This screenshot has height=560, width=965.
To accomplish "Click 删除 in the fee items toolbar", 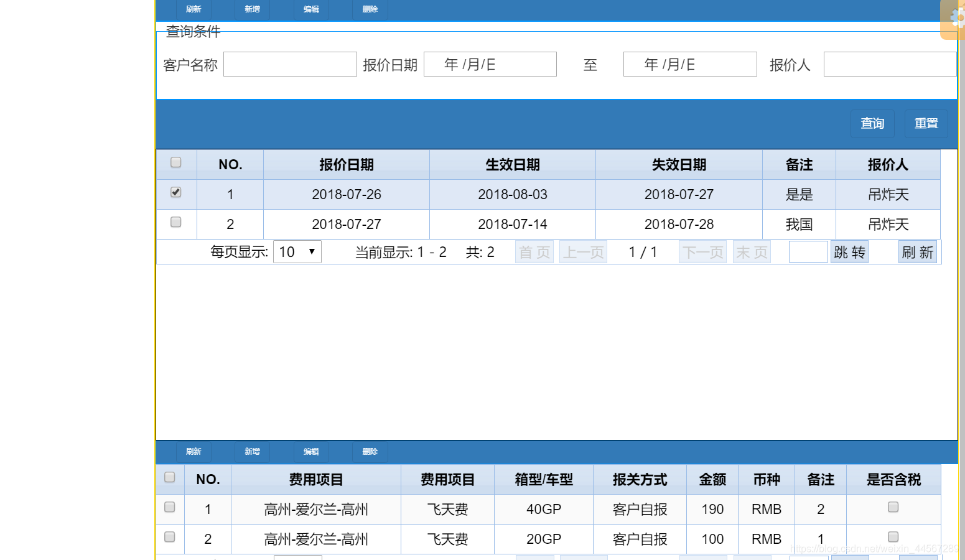I will pyautogui.click(x=370, y=452).
